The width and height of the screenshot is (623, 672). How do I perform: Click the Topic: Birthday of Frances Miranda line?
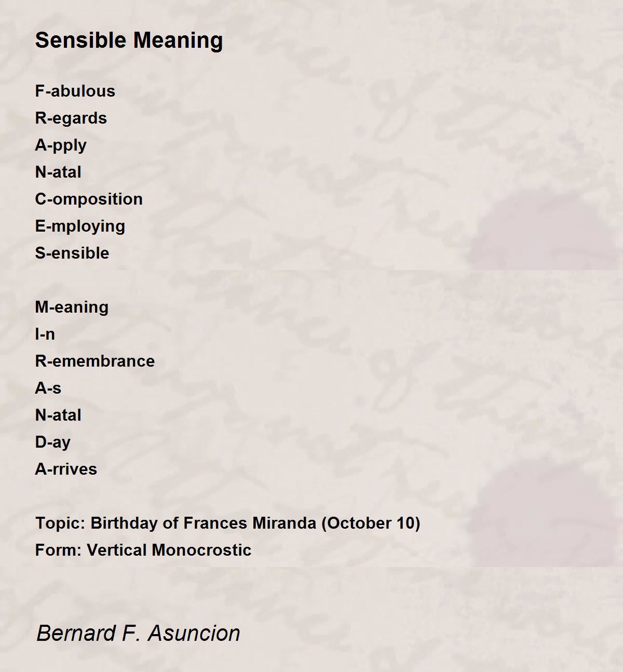(x=227, y=523)
